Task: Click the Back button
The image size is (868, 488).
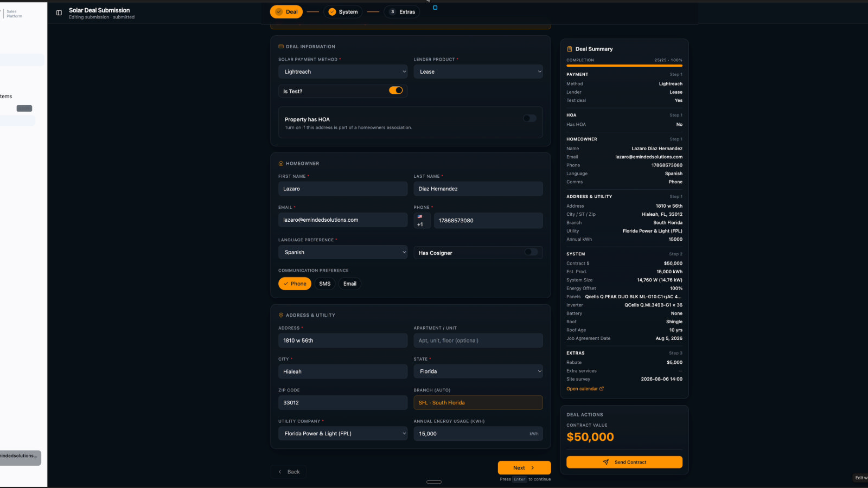Action: pos(289,472)
